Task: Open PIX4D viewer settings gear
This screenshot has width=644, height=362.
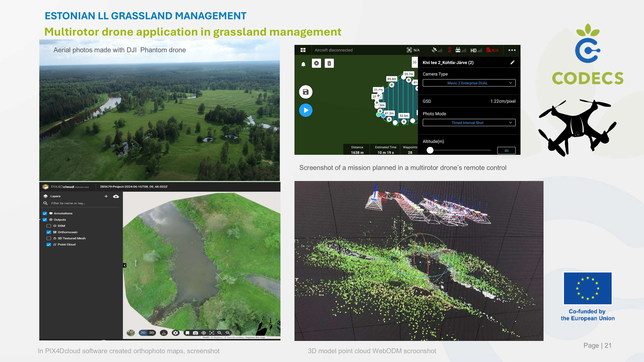Action: tap(176, 333)
